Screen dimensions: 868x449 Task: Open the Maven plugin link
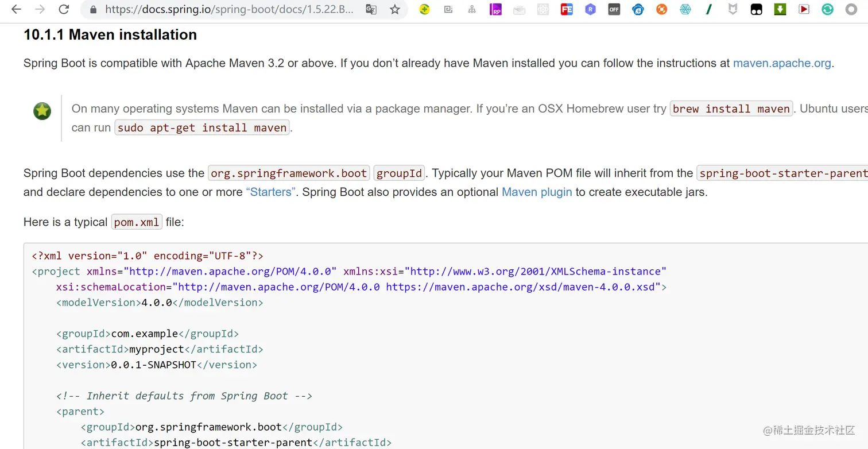coord(537,192)
